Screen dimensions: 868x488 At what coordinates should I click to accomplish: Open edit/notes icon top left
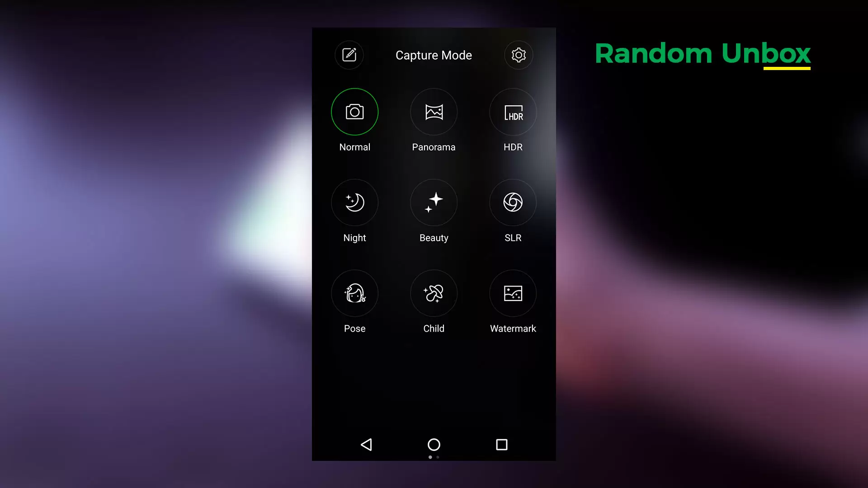[349, 55]
